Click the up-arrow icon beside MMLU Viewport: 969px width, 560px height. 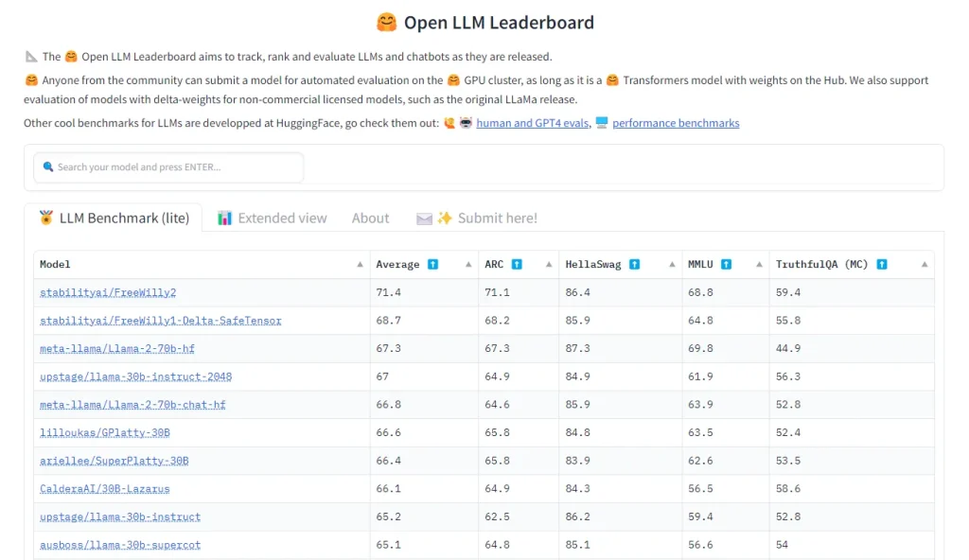click(727, 265)
